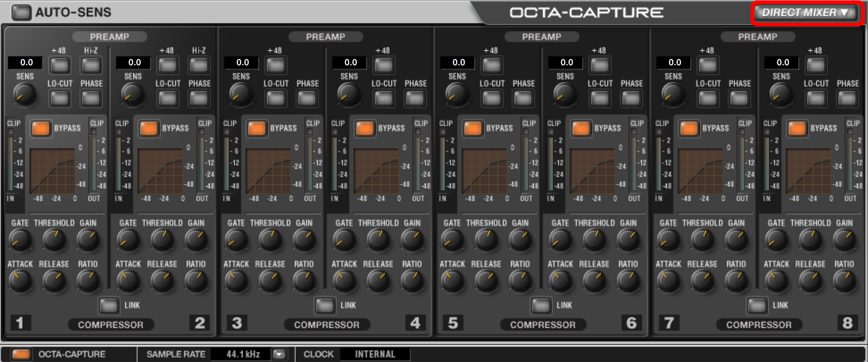Click the OCTA-CAPTURE title text
This screenshot has height=362, width=868.
coord(587,13)
